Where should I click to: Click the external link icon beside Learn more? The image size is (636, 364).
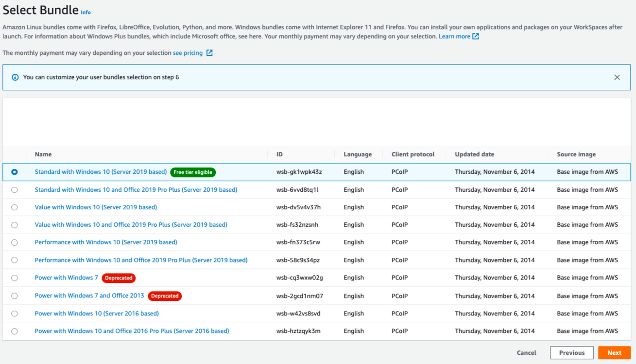point(476,36)
